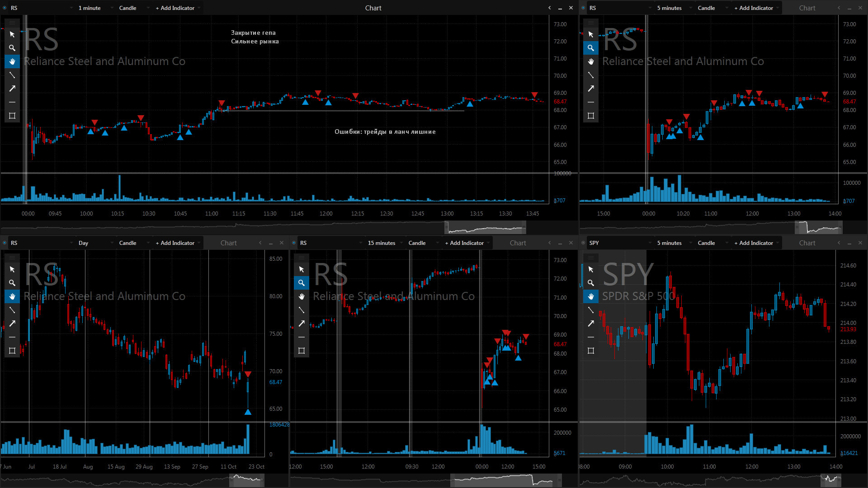
Task: Click blue buy marker at Day chart bottom
Action: (x=248, y=412)
